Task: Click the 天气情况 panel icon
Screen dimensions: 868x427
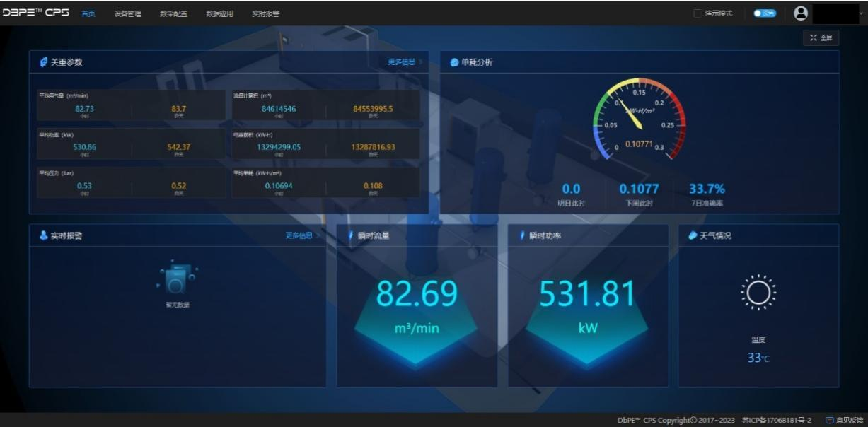Action: click(x=693, y=236)
